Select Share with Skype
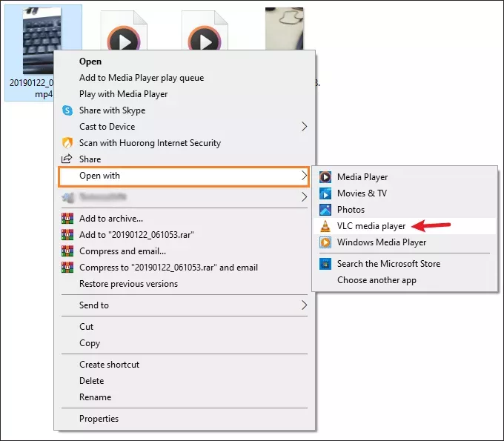 [184, 110]
